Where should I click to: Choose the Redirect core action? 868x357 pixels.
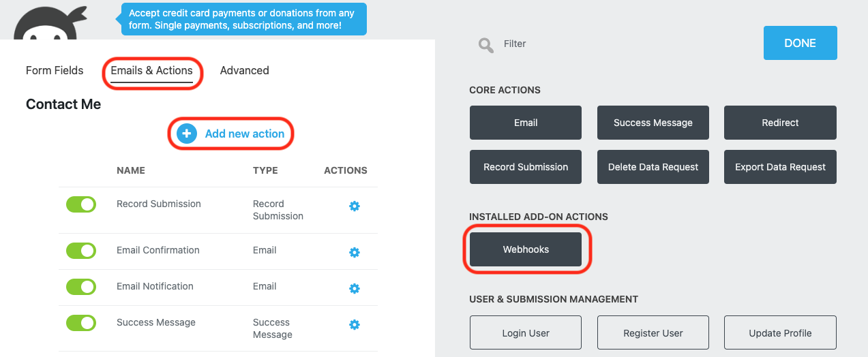tap(780, 123)
